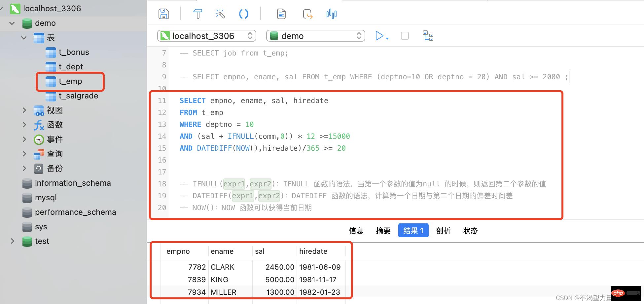
Task: Click the Stop execution square button
Action: [405, 36]
